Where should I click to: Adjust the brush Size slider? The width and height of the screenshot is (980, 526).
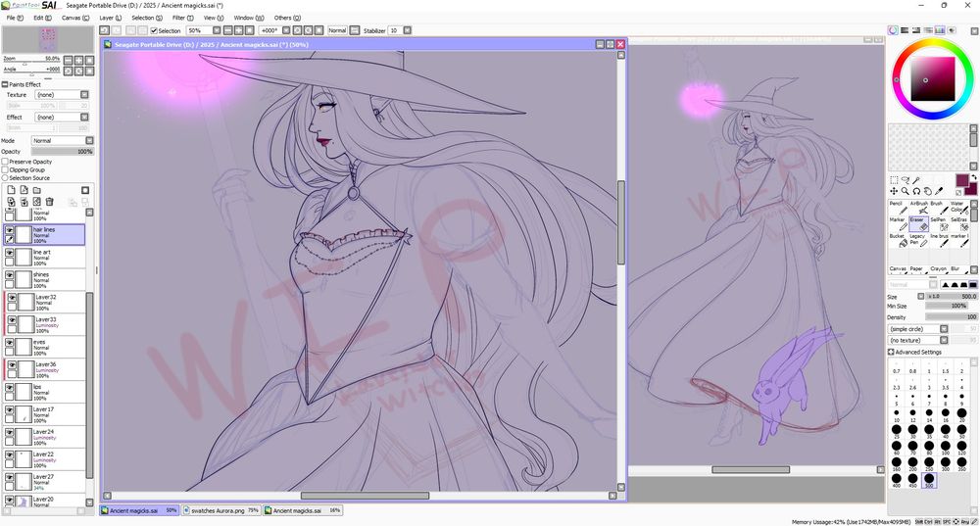coord(952,297)
